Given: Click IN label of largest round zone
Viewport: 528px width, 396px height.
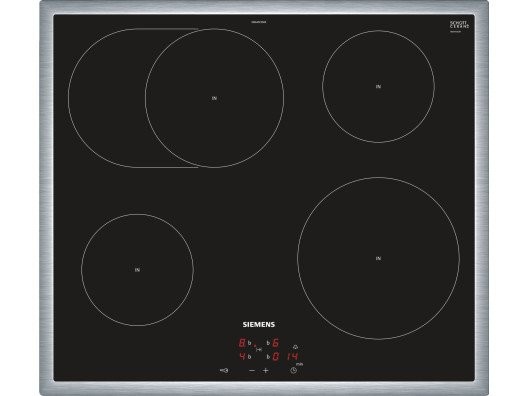Looking at the screenshot, I should pos(378,258).
